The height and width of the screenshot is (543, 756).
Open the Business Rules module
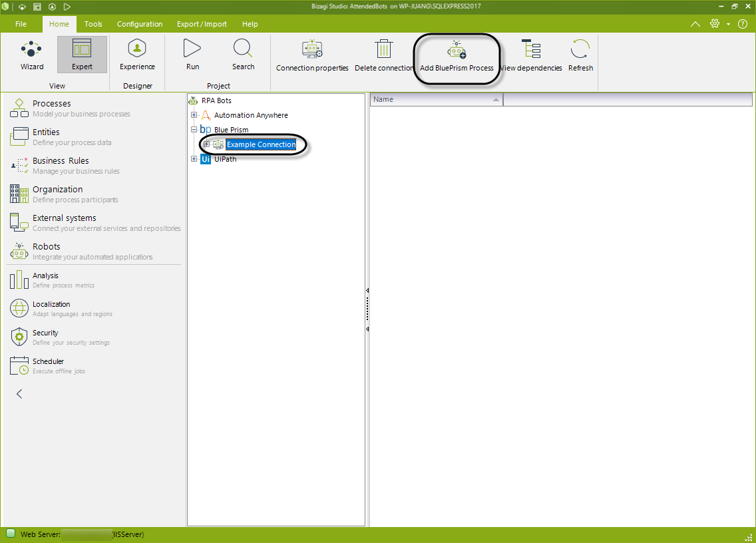(94, 166)
